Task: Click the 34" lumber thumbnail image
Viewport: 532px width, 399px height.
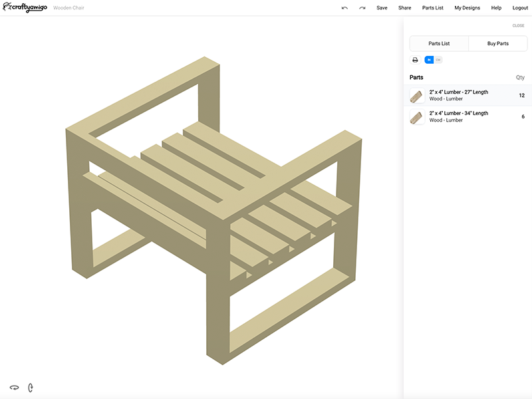Action: point(417,117)
